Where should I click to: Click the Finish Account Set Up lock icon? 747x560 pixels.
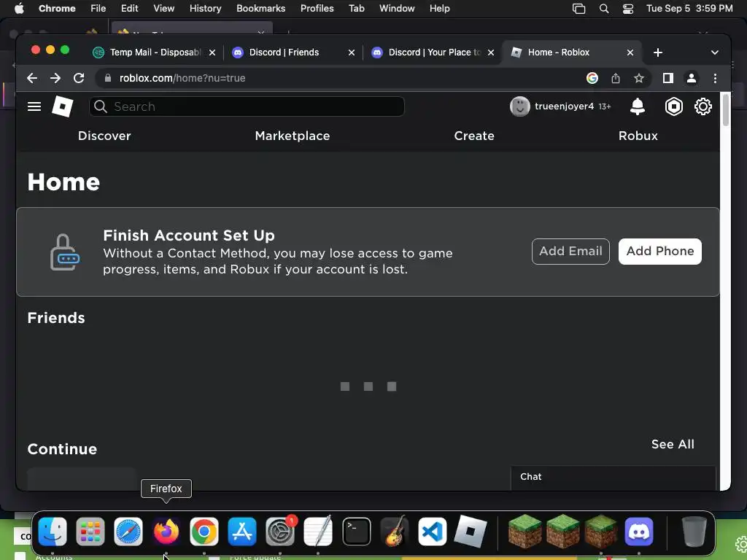[64, 252]
